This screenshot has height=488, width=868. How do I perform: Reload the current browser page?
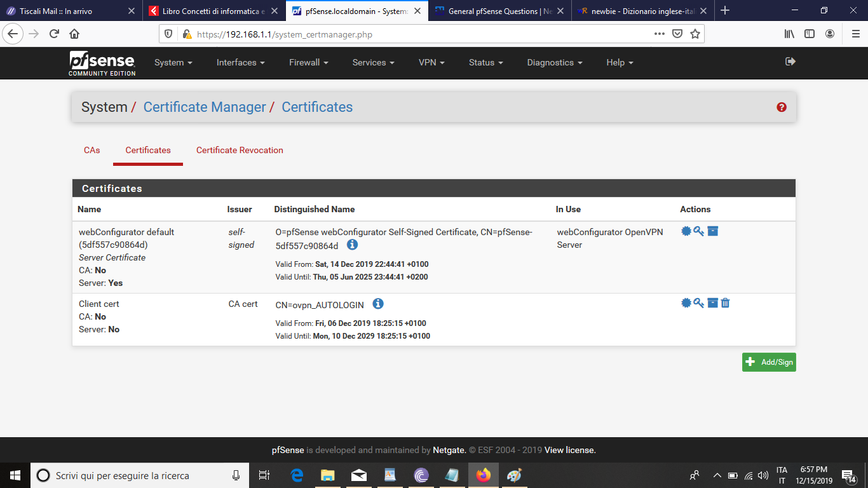[54, 34]
